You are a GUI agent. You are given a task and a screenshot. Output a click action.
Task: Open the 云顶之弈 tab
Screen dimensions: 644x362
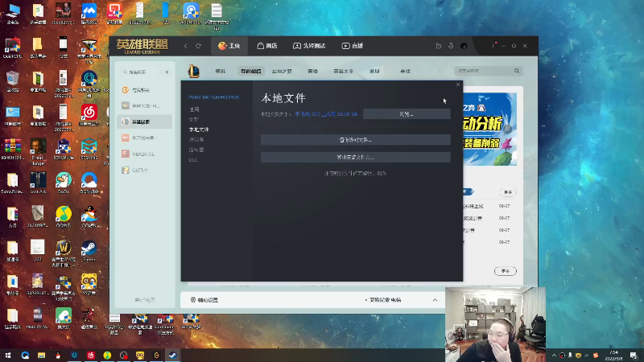click(282, 72)
